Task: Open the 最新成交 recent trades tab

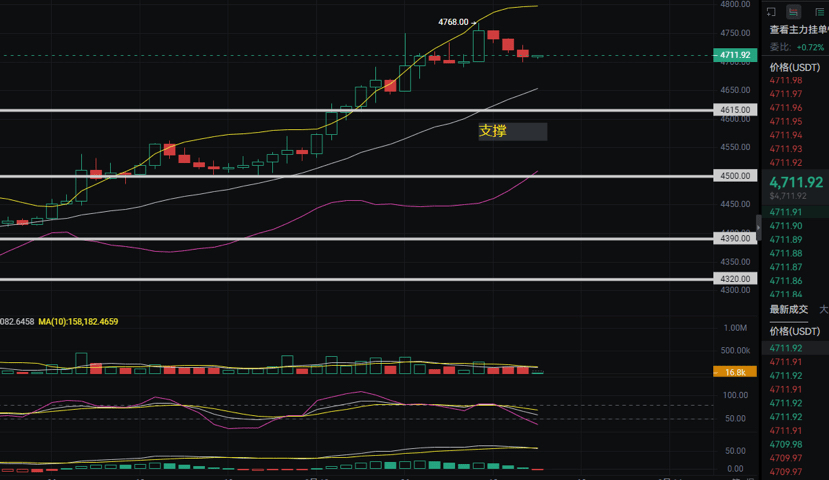Action: coord(787,310)
